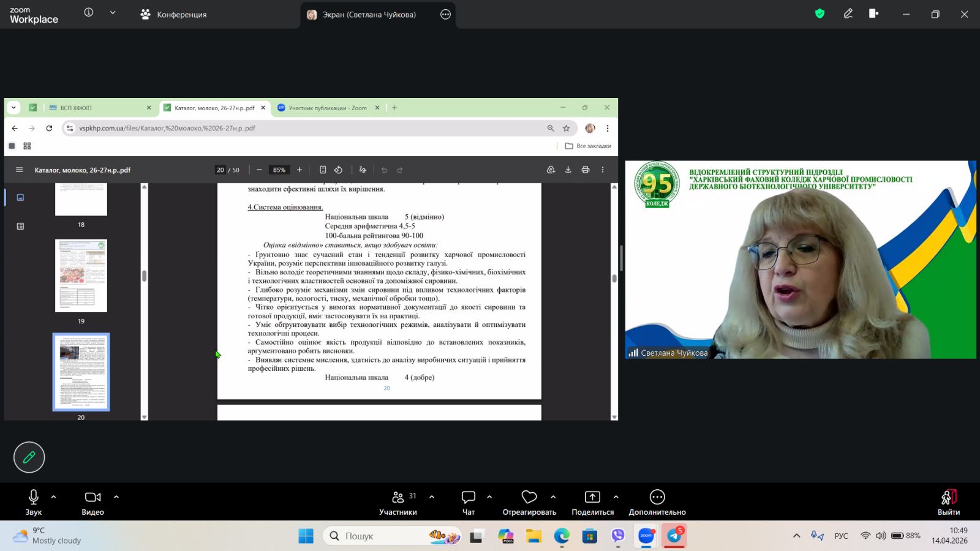
Task: Click the Windows Start button
Action: (x=306, y=536)
